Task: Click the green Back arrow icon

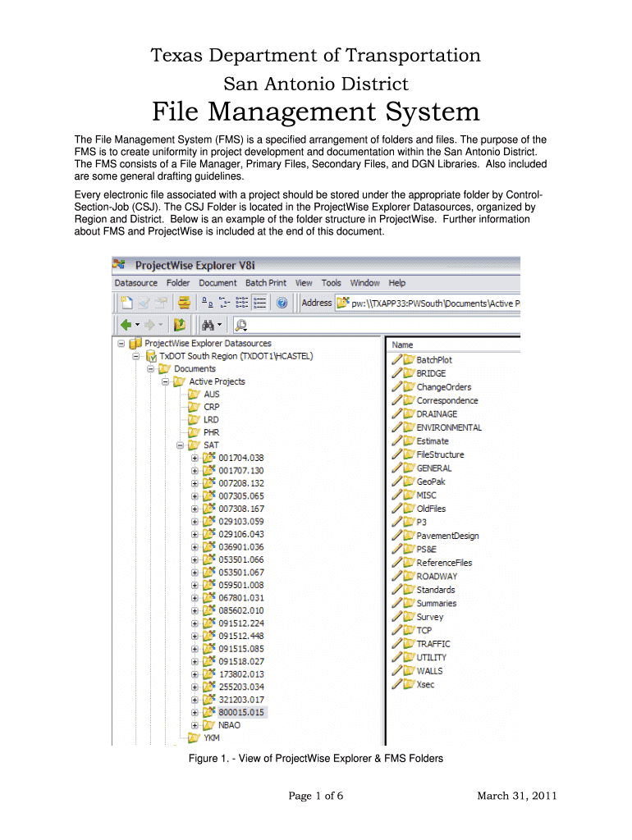Action: (x=125, y=324)
